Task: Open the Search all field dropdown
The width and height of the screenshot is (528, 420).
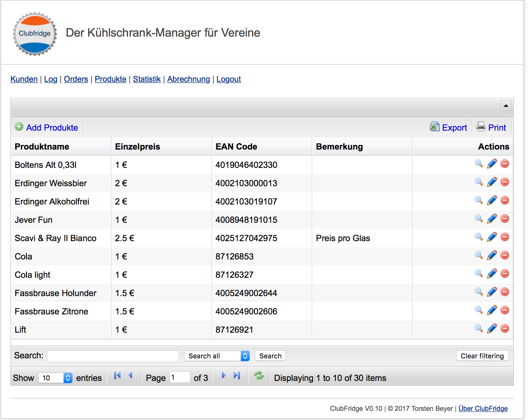Action: (x=217, y=356)
